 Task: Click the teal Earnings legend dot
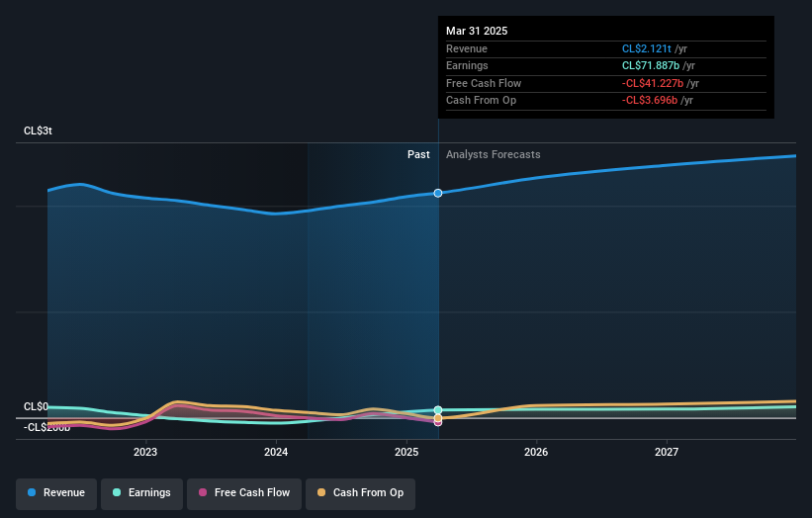[x=117, y=492]
